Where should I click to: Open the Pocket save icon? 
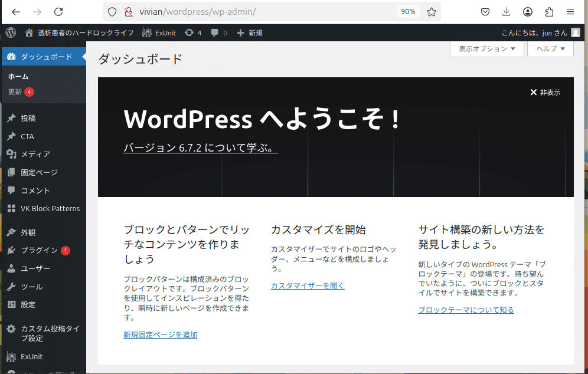pos(485,12)
